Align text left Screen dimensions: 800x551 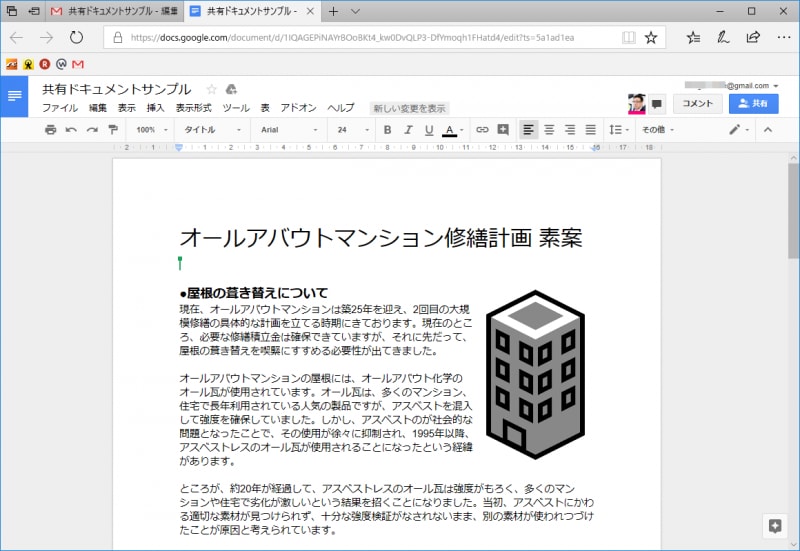coord(529,130)
